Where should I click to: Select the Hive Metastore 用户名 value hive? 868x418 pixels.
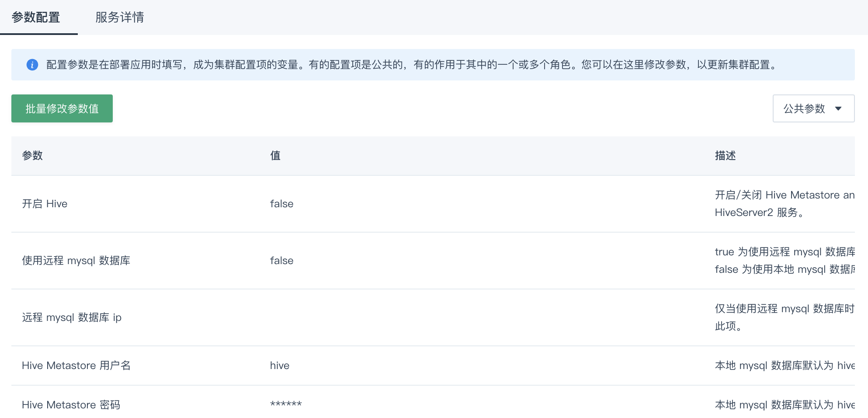(279, 366)
